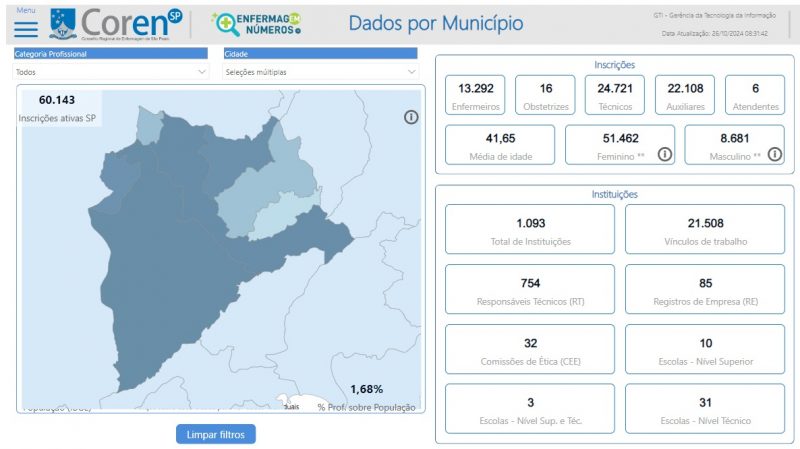Select the Vínculos de trabalho card
Viewport: 800px width, 449px height.
coord(705,230)
